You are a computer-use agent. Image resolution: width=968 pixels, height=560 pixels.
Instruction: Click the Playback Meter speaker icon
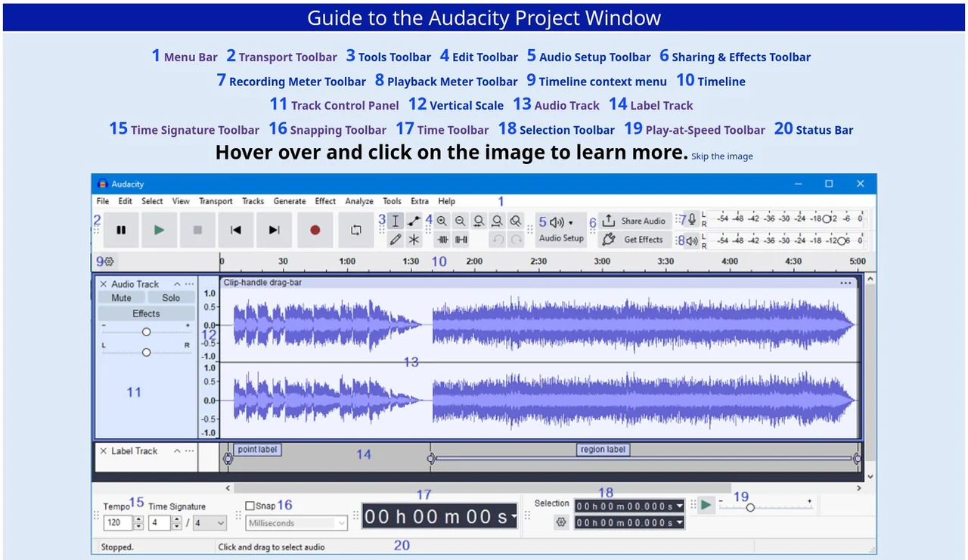(x=692, y=241)
